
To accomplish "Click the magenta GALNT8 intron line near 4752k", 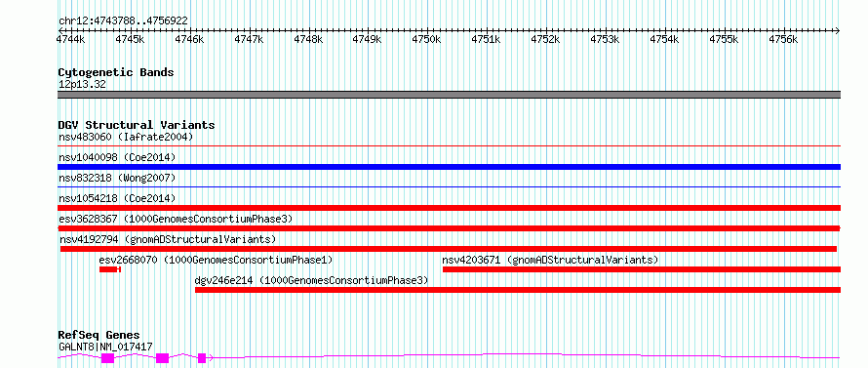I will coord(546,353).
